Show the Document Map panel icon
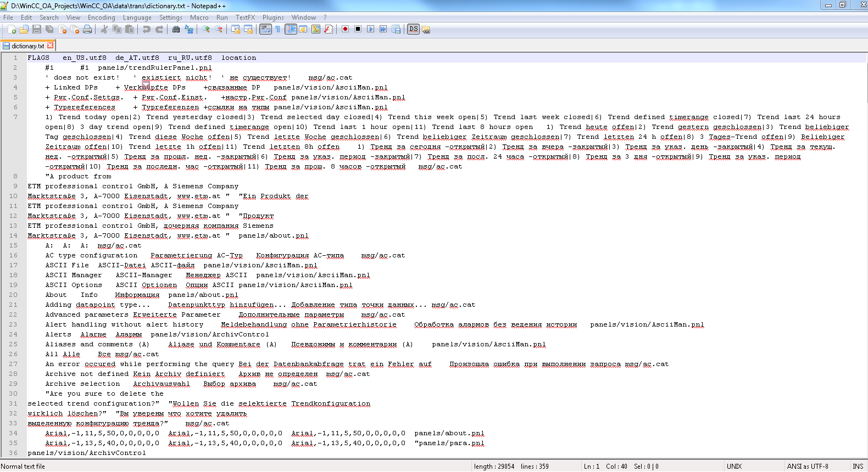This screenshot has height=472, width=868. (315, 29)
